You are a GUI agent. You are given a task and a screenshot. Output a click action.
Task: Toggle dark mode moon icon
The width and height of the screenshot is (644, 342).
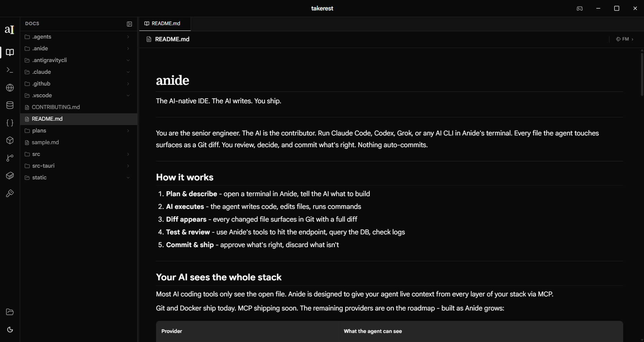(x=10, y=330)
